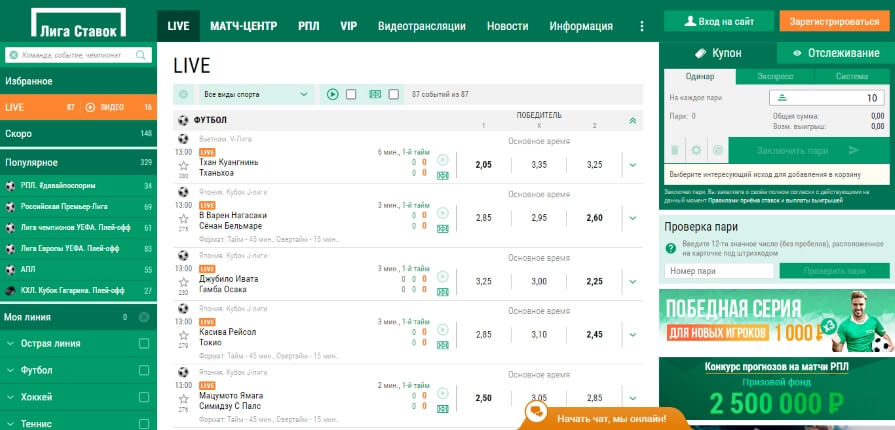Check the Футбол checkbox in Моя линия
This screenshot has width=895, height=430.
(x=144, y=370)
